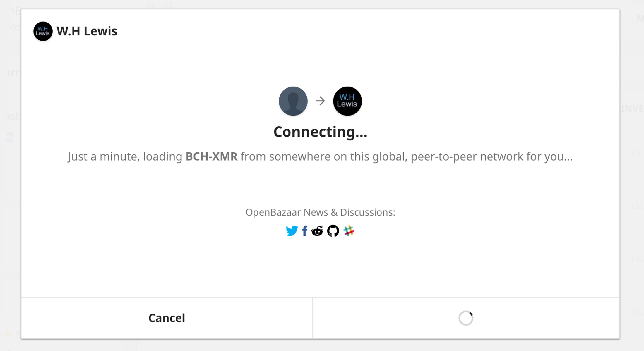
Task: Open the Twitter icon link
Action: [292, 231]
